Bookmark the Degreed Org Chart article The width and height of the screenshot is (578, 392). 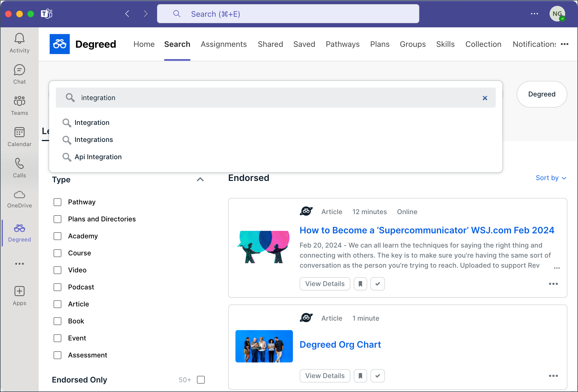click(x=360, y=376)
